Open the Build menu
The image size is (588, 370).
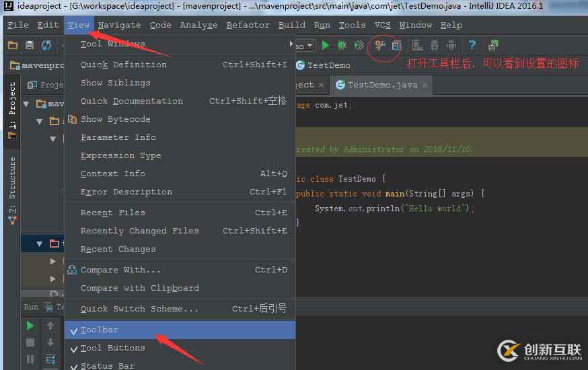coord(292,25)
